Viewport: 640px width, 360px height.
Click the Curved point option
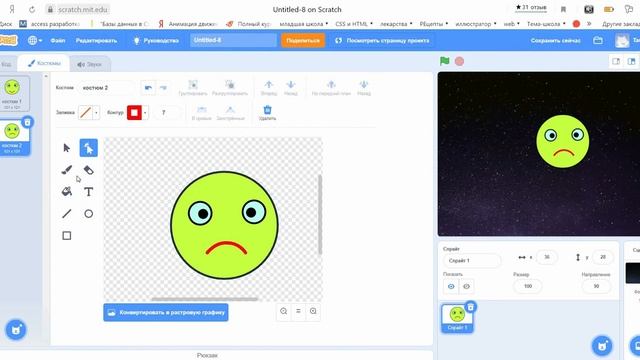point(202,113)
